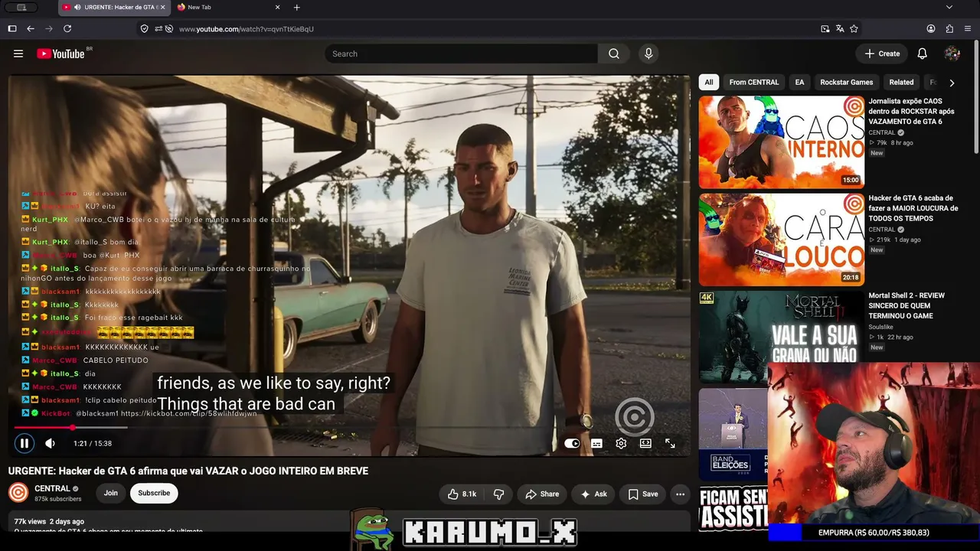Seek using the video progress bar
Image resolution: width=980 pixels, height=551 pixels.
click(349, 428)
